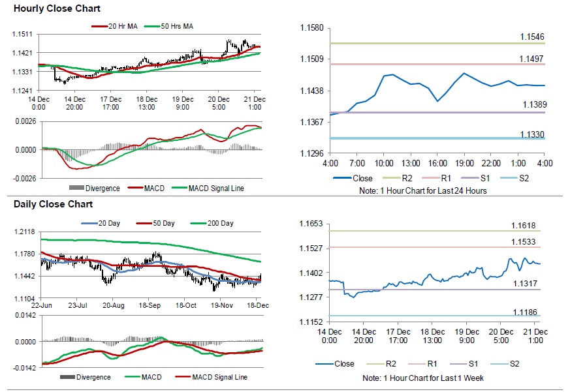Click the 1.1533 resistance label

524,242
